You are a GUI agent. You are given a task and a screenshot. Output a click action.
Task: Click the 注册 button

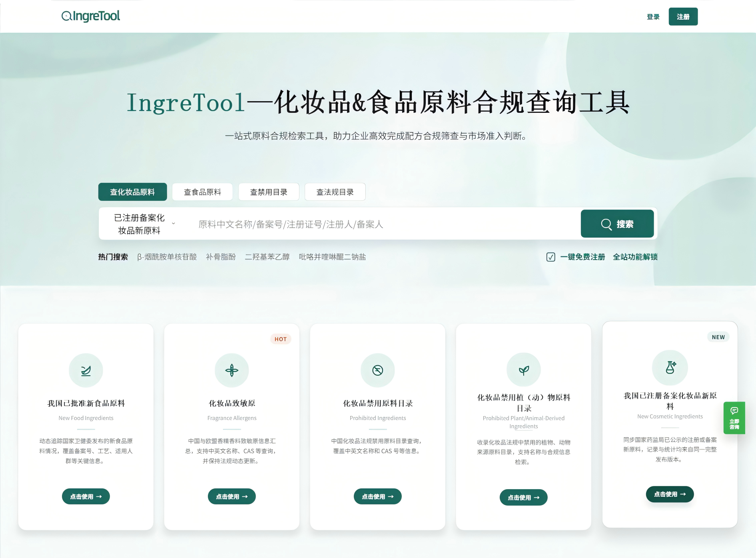coord(683,17)
